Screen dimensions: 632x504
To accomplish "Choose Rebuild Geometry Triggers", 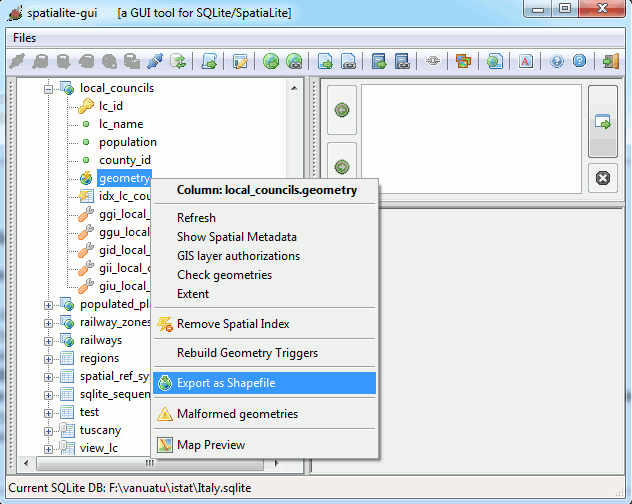I will pos(264,353).
